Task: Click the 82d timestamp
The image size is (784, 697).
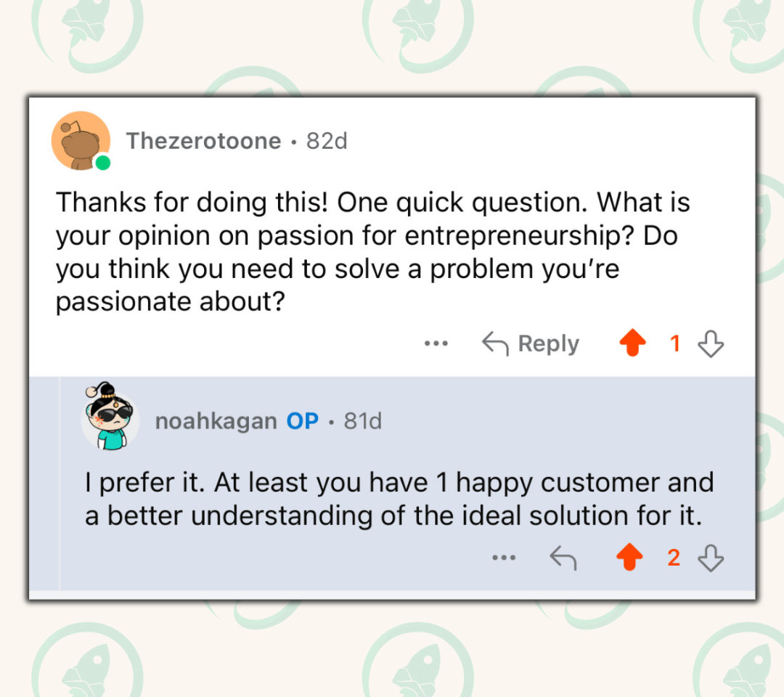Action: (327, 141)
